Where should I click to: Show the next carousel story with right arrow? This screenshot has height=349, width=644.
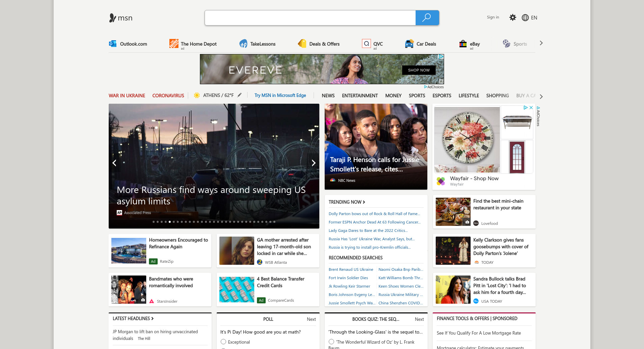click(x=313, y=163)
